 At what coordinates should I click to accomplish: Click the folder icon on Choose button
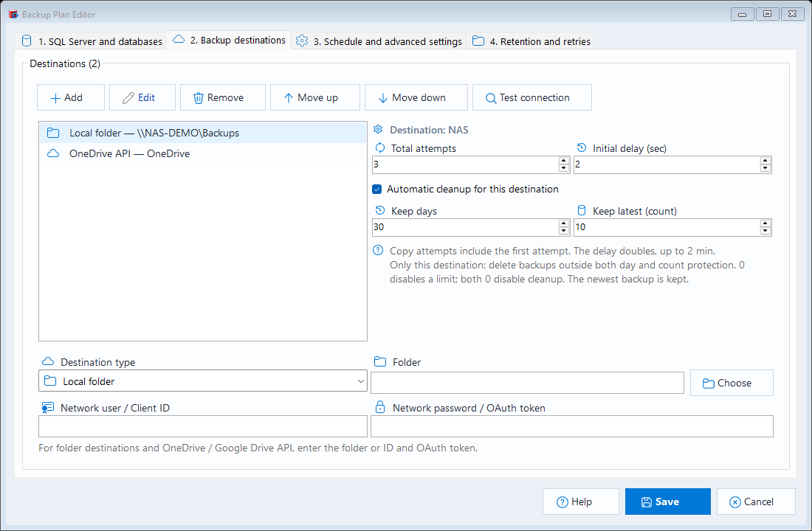(x=708, y=383)
